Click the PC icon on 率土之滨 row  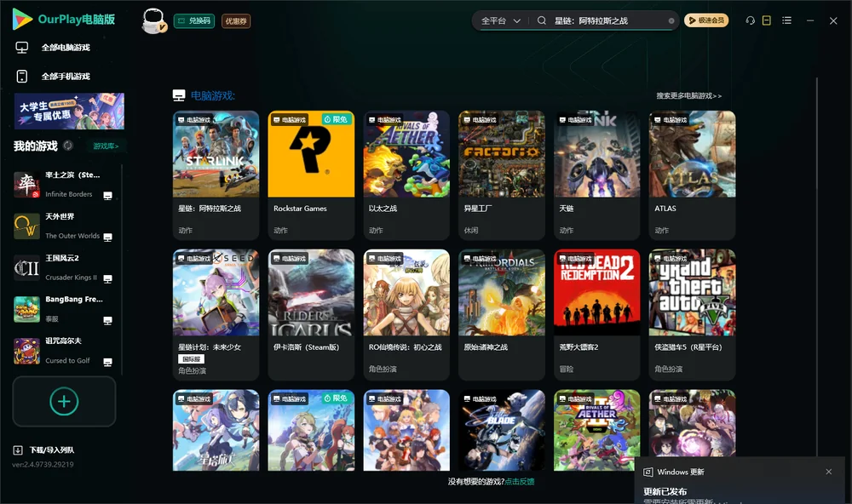pyautogui.click(x=107, y=196)
